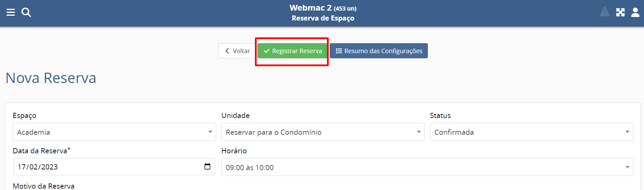Open the Unidade dropdown
The height and width of the screenshot is (190, 644).
[323, 132]
